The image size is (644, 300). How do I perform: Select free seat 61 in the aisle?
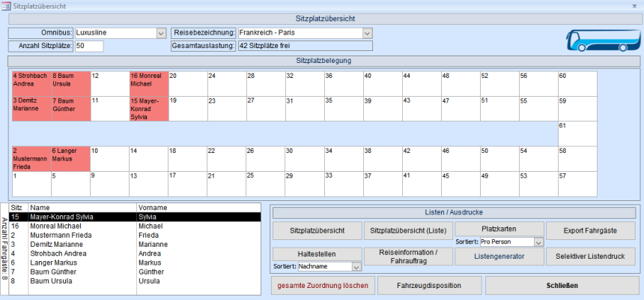(577, 133)
